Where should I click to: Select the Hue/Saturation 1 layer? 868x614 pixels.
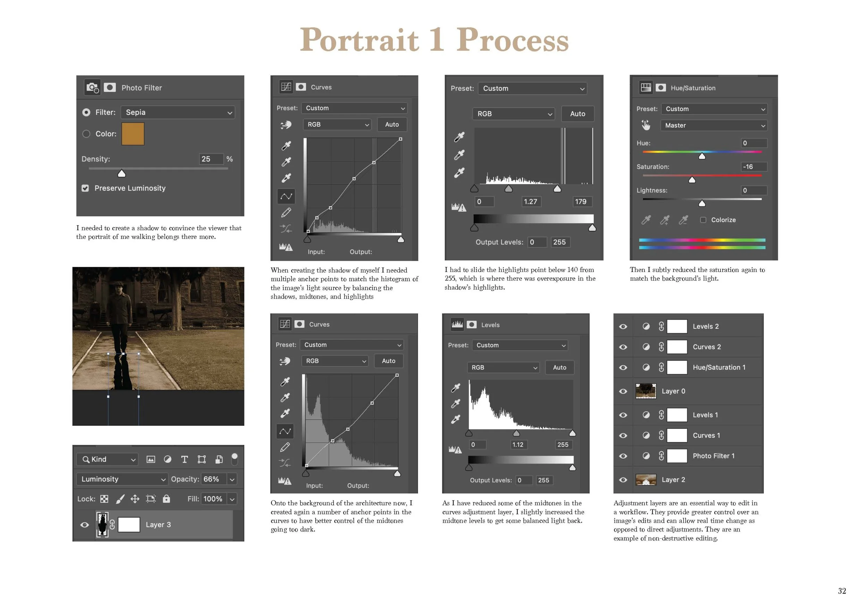pos(719,367)
